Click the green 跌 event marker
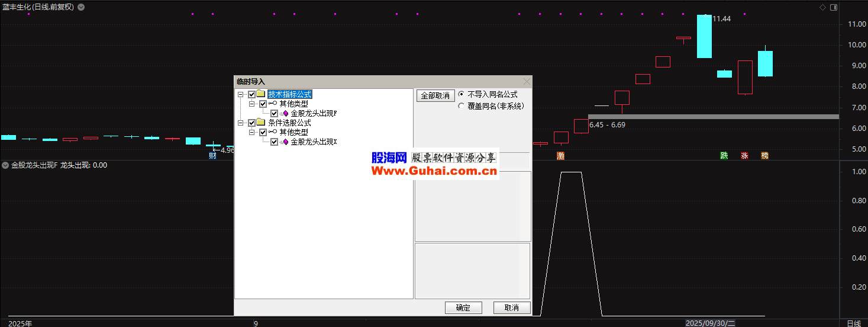This screenshot has width=868, height=327. [724, 156]
